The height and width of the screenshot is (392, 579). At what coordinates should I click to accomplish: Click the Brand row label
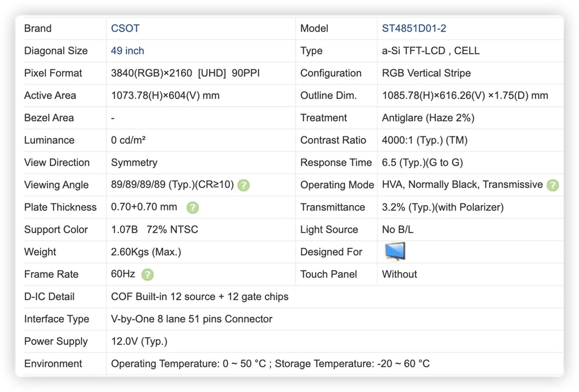coord(38,28)
